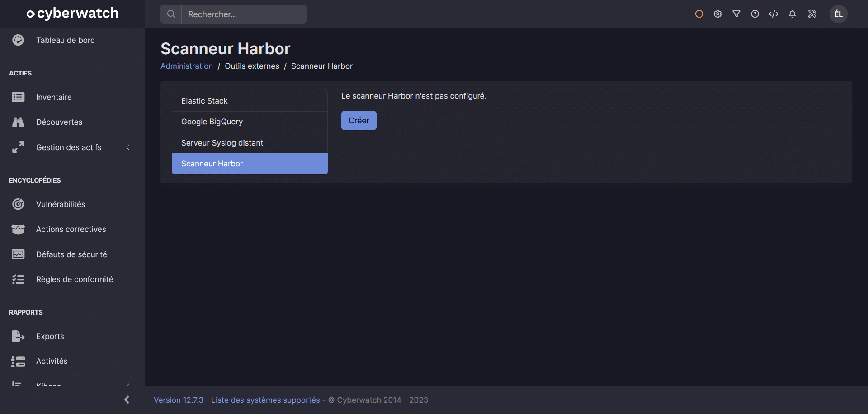Screen dimensions: 868x414
Task: Click the search magnifier icon
Action: [171, 14]
